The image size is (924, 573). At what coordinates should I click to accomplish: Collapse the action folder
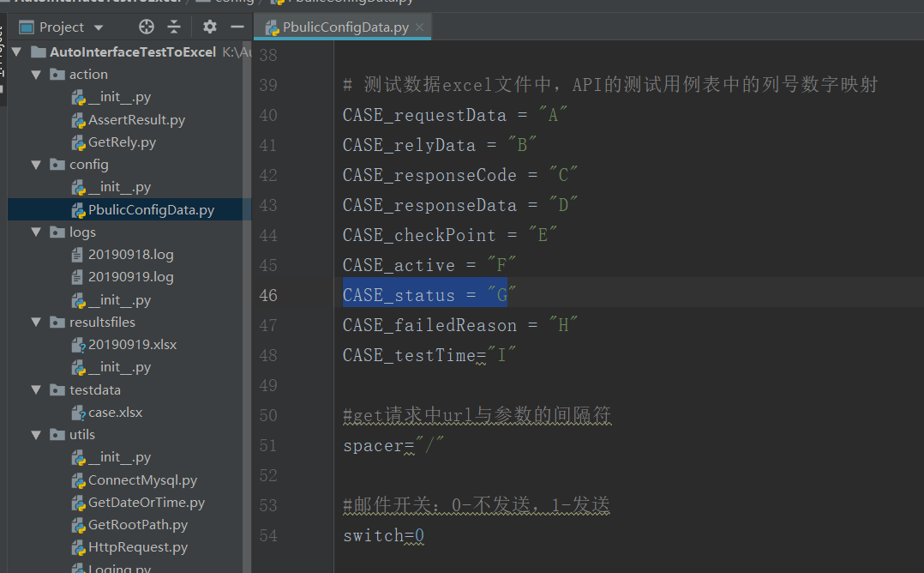tap(36, 75)
